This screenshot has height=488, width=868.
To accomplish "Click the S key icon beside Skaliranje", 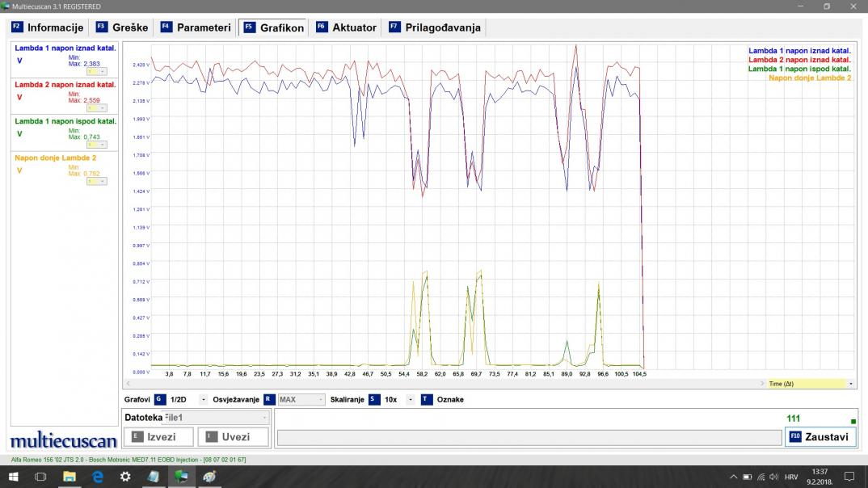I will point(375,399).
